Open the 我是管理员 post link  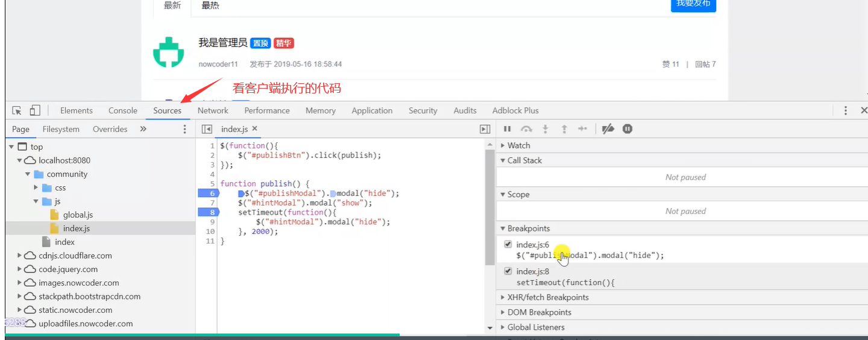[223, 43]
